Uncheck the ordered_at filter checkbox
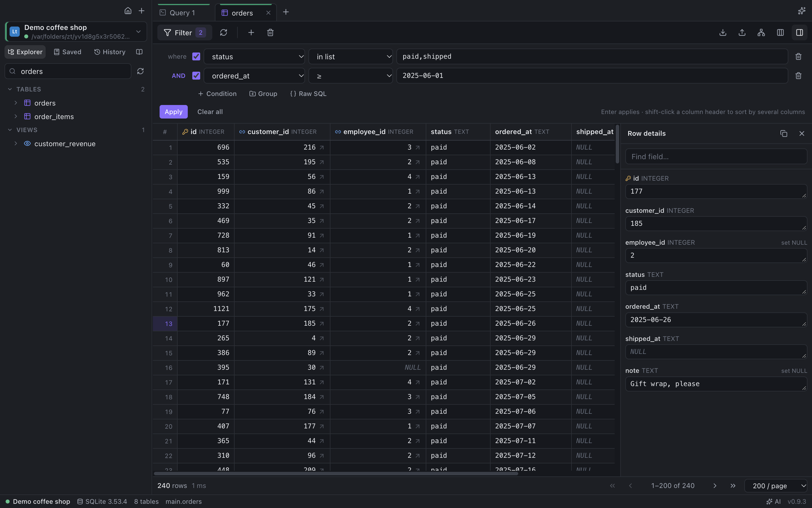The height and width of the screenshot is (508, 812). click(x=196, y=76)
